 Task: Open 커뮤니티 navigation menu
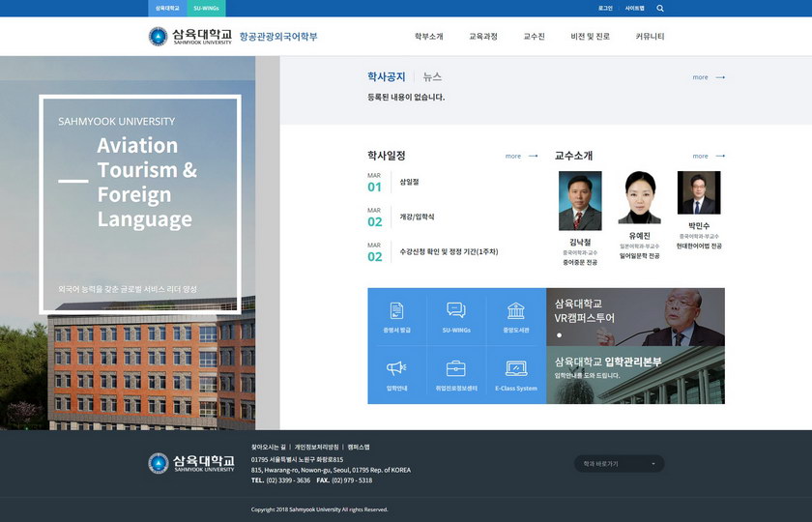(x=650, y=37)
